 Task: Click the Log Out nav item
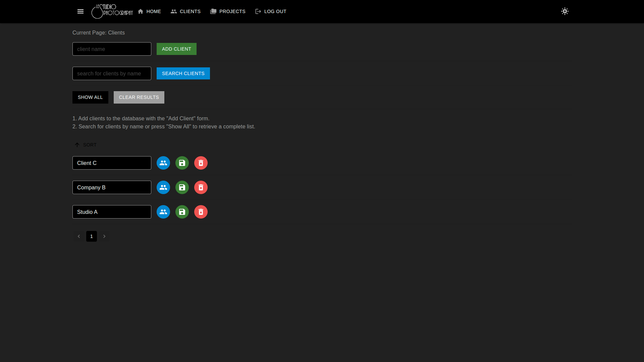click(271, 11)
